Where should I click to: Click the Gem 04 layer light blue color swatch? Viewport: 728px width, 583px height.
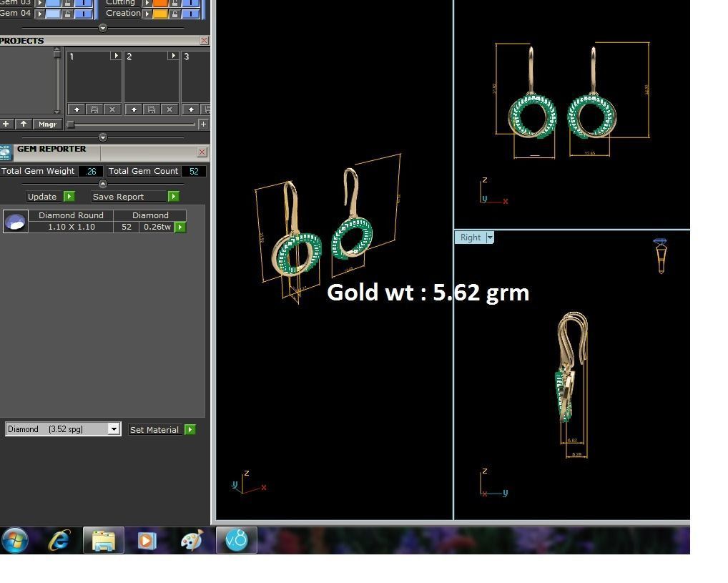[53, 14]
